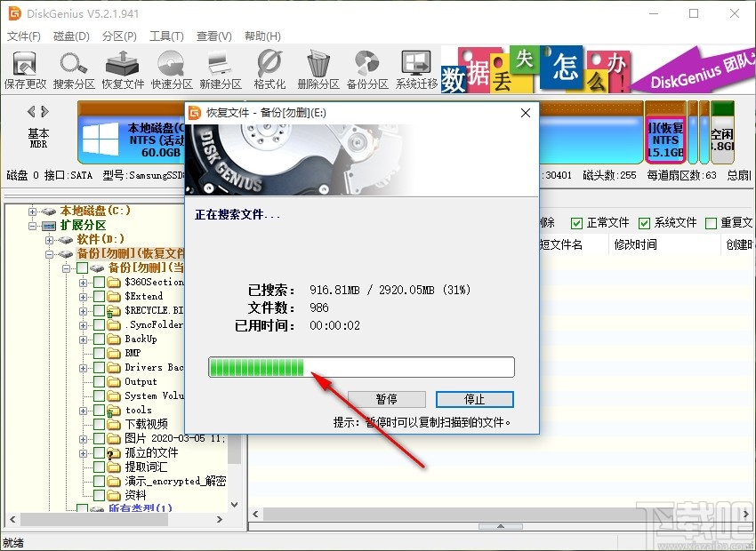Open the 工具(T) menu
The width and height of the screenshot is (756, 551).
[166, 36]
